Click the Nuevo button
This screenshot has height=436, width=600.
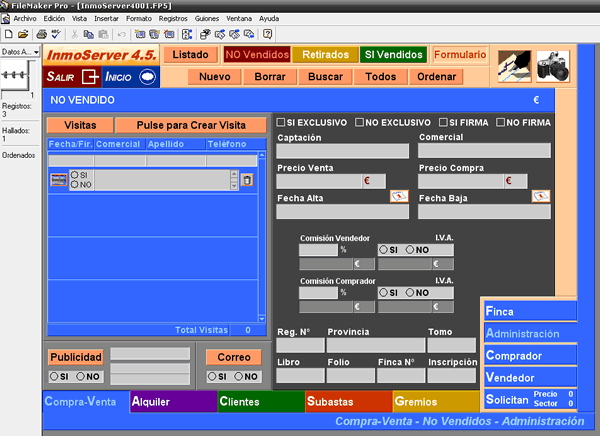pos(215,77)
